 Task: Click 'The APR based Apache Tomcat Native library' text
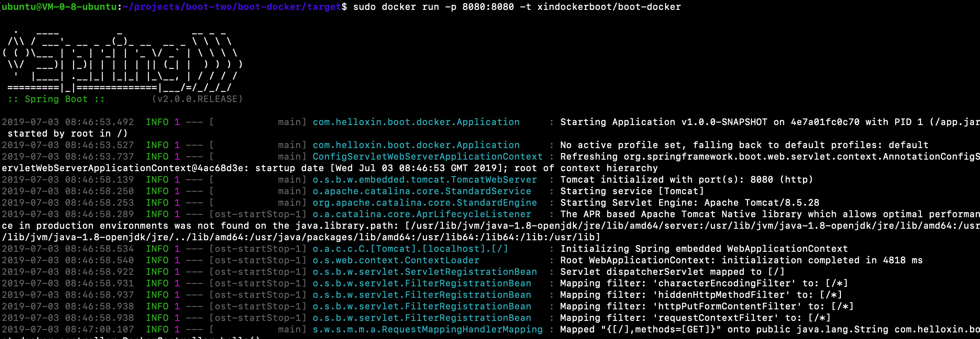681,214
